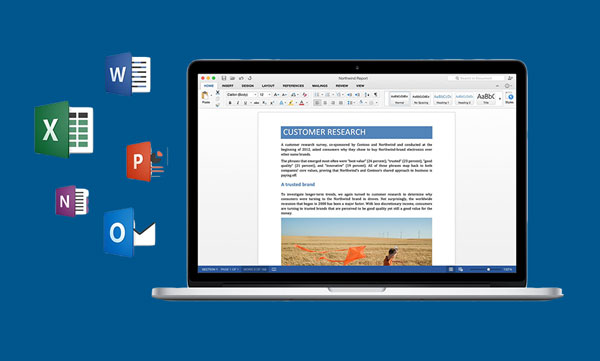Click the Paste clipboard icon

coord(205,95)
